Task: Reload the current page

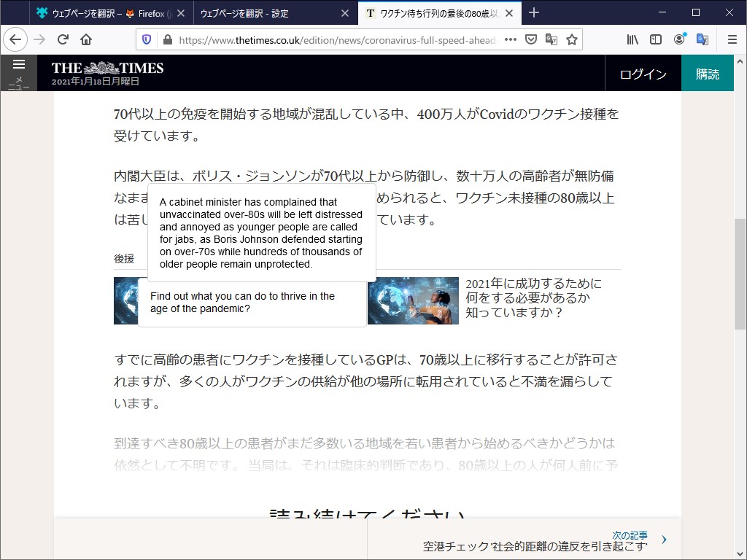Action: [63, 39]
